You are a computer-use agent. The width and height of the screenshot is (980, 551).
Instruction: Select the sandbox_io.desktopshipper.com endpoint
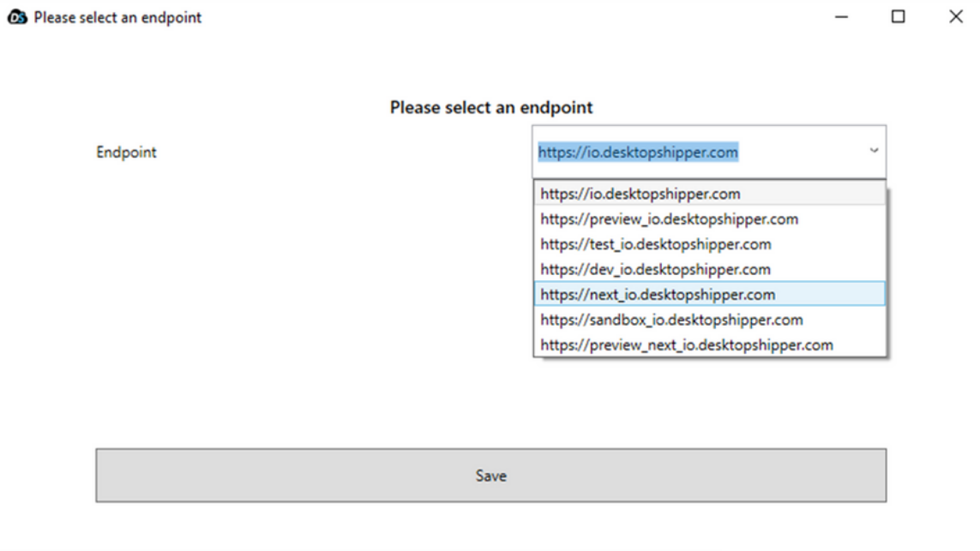[x=671, y=320]
